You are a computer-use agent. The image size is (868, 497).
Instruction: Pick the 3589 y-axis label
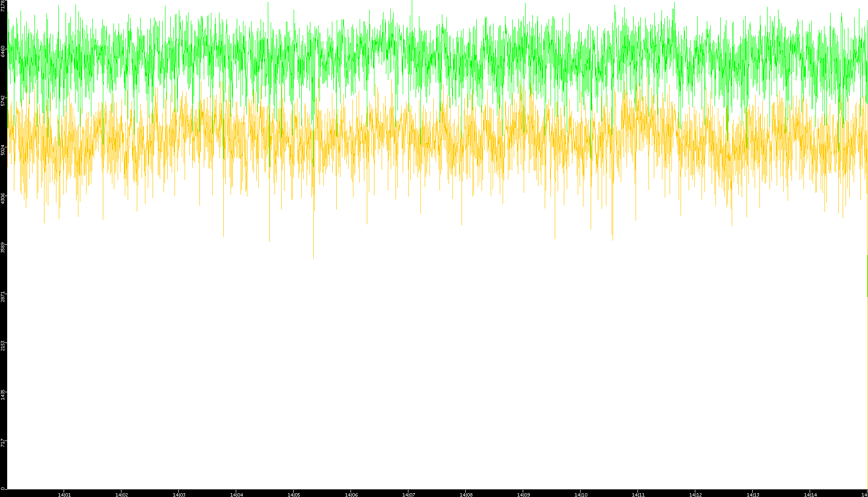[x=3, y=248]
